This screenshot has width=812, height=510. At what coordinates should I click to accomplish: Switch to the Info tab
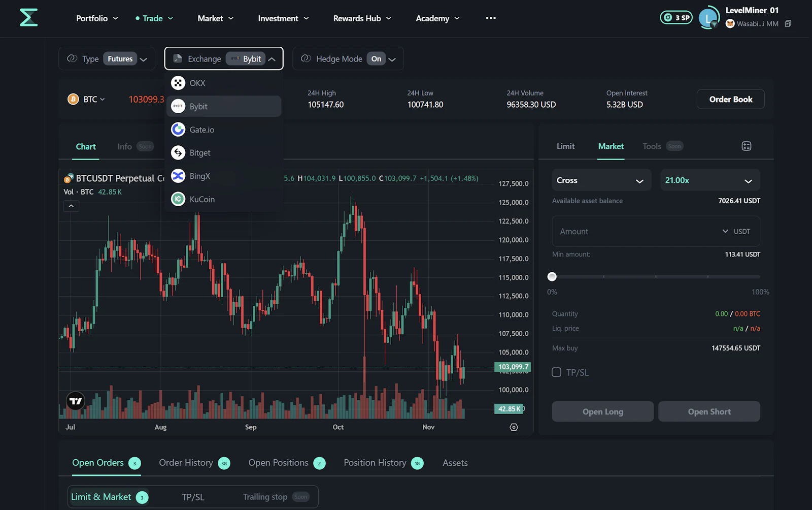(x=124, y=146)
